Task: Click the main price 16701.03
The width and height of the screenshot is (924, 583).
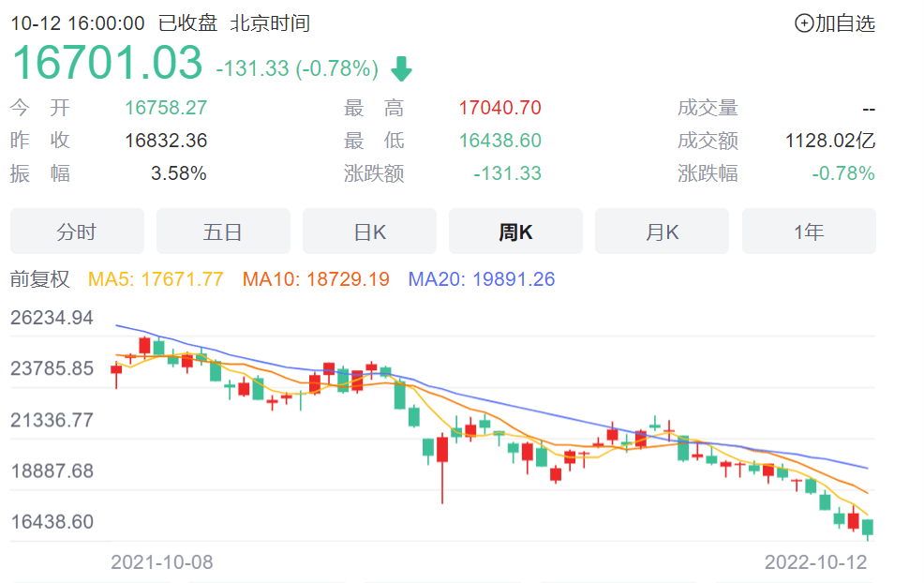Action: [x=107, y=63]
